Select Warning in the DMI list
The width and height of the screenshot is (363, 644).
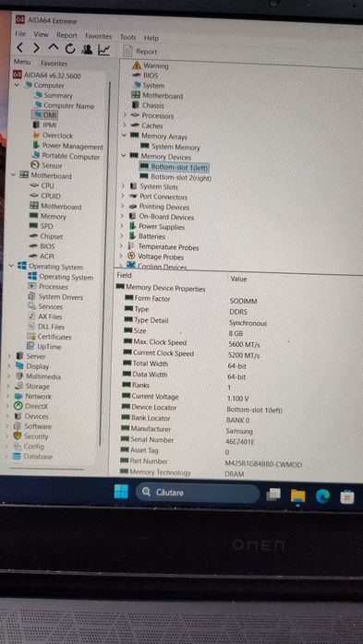coord(151,66)
